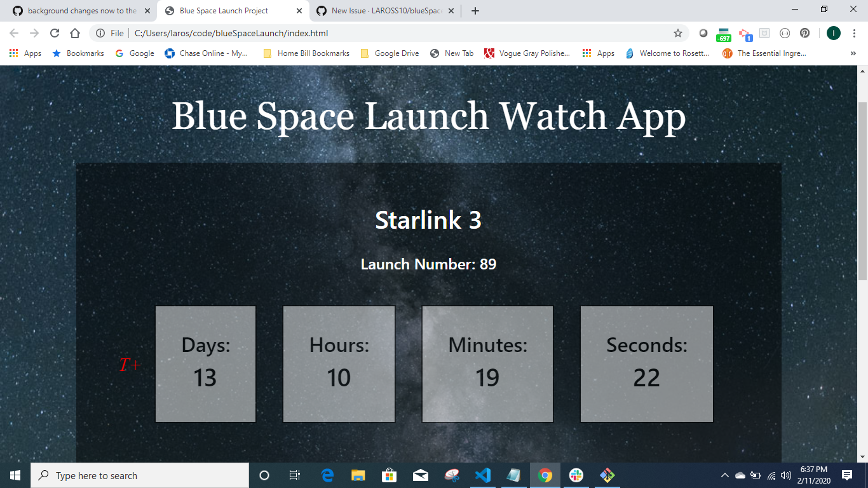Close the New Issue tab

coord(451,11)
